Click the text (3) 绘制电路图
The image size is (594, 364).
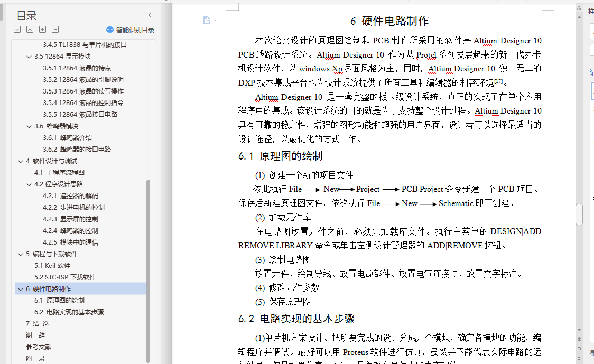tap(283, 260)
